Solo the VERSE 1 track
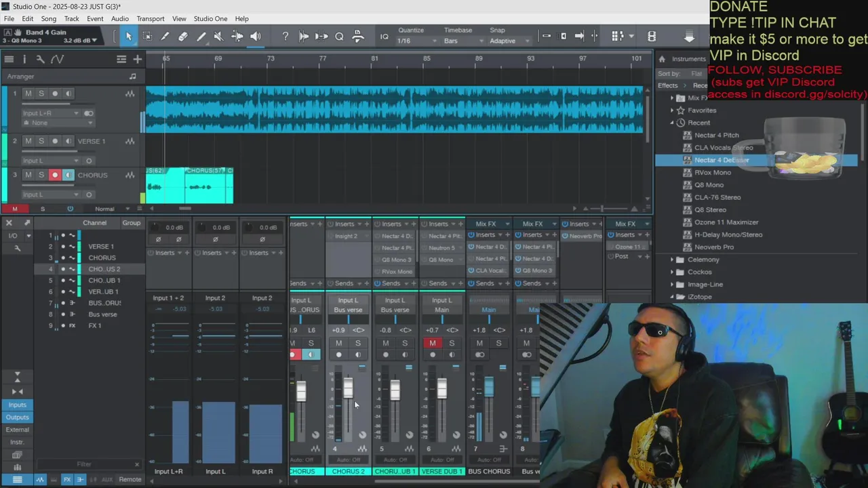 (41, 141)
